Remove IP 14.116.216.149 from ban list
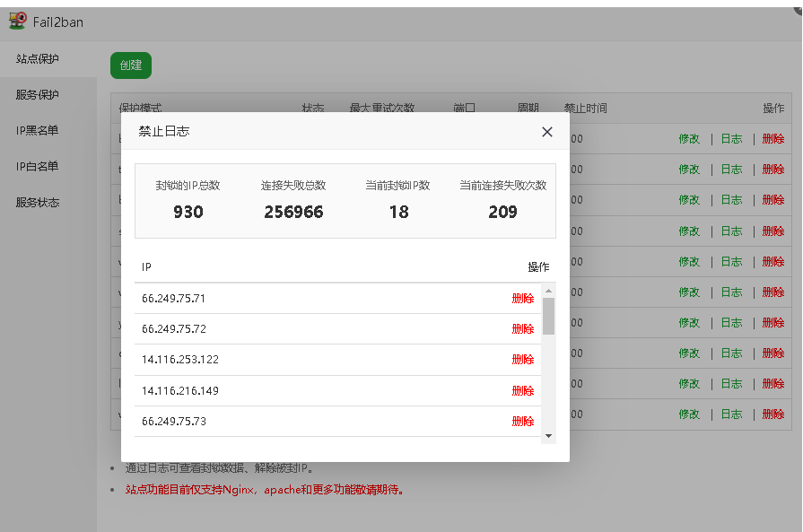 [x=523, y=390]
